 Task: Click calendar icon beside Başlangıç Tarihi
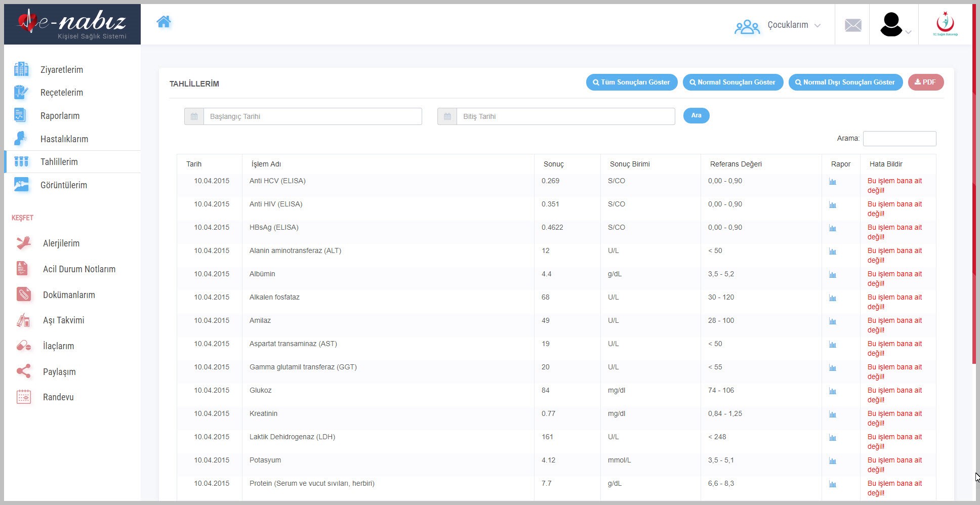coord(194,116)
